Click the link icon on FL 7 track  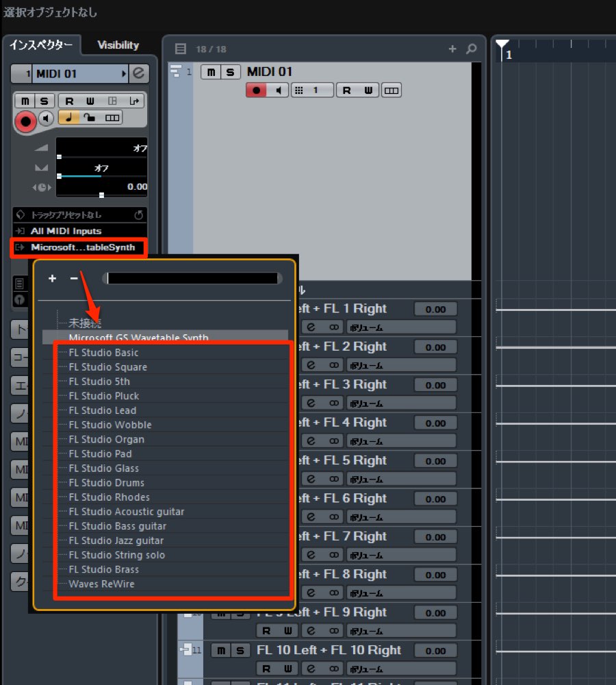[334, 555]
